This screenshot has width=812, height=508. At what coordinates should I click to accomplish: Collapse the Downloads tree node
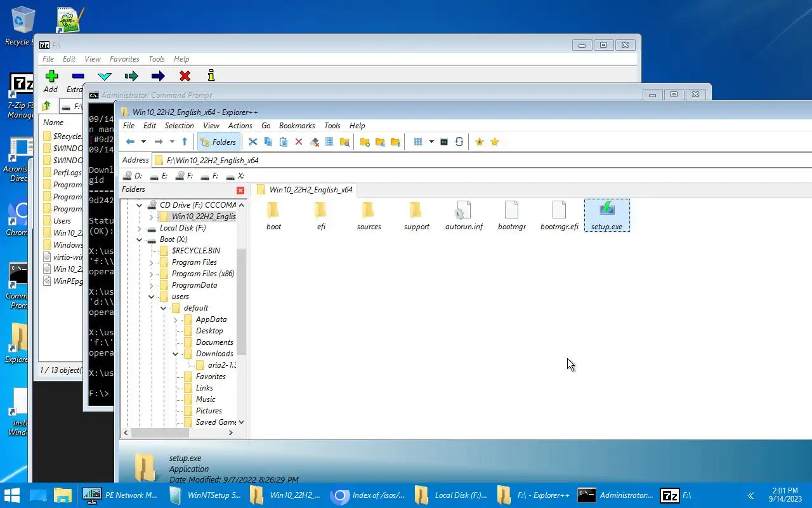[x=175, y=354]
